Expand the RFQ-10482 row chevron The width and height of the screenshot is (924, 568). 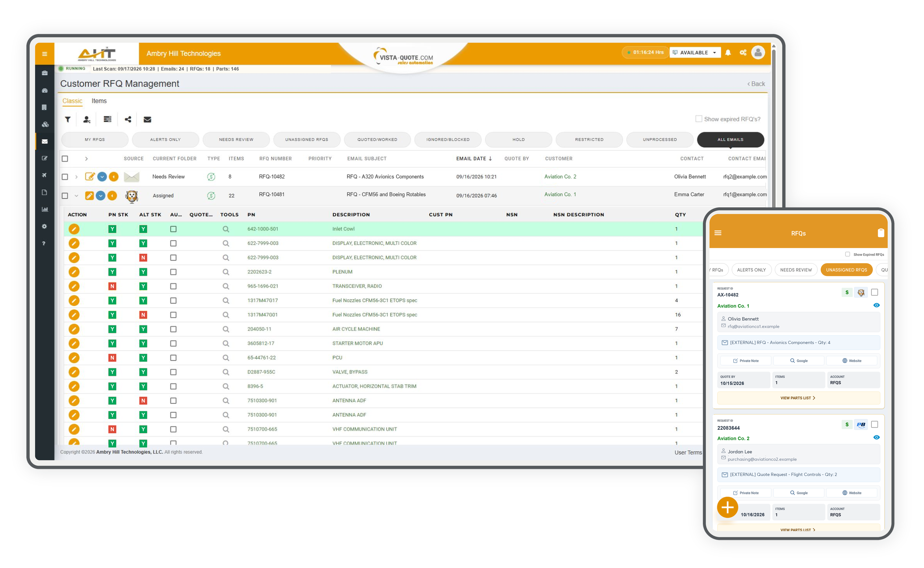77,177
